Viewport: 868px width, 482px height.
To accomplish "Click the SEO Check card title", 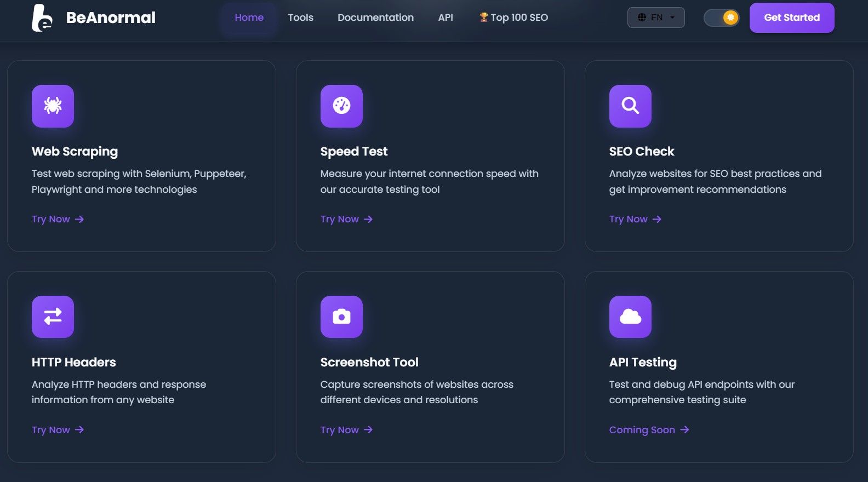I will [642, 151].
